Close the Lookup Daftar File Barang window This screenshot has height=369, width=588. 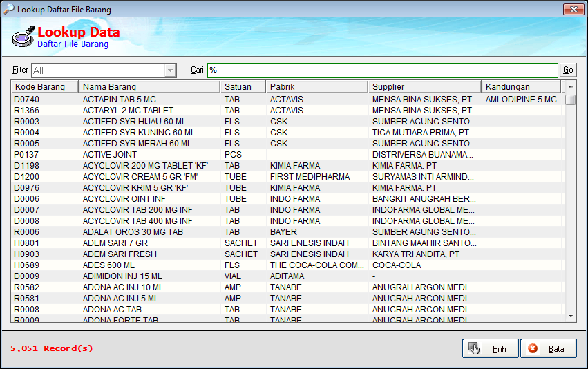(573, 10)
